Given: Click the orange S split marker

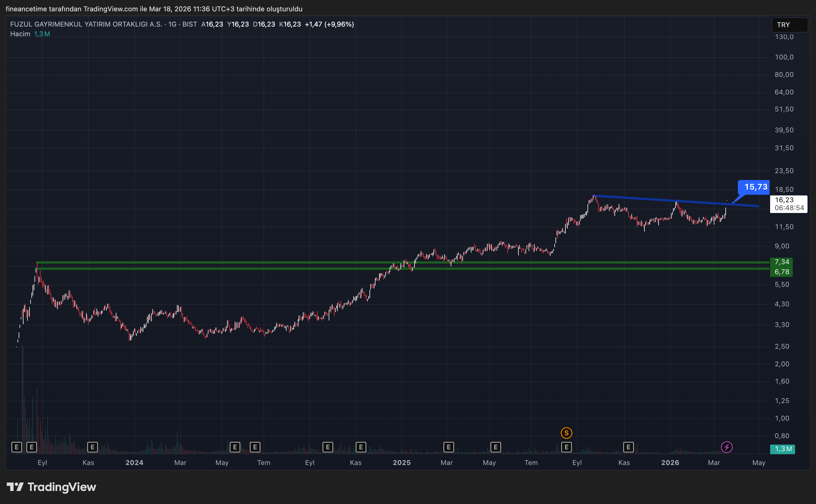Looking at the screenshot, I should click(x=566, y=433).
